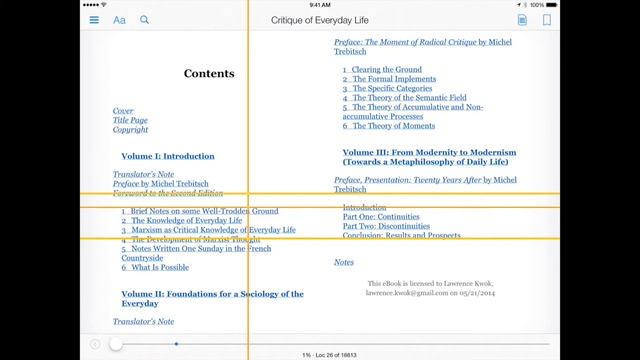
Task: Tap the blue dot marker on progress bar
Action: pos(176,344)
